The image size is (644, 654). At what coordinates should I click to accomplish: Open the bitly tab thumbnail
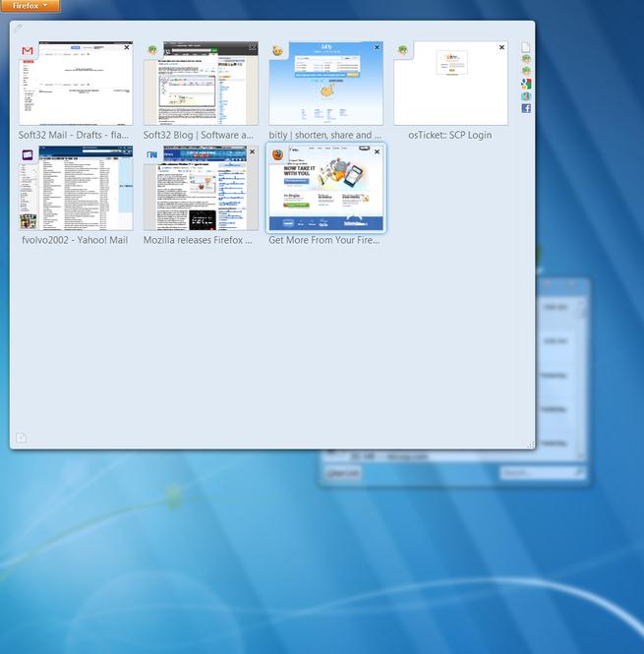coord(325,85)
